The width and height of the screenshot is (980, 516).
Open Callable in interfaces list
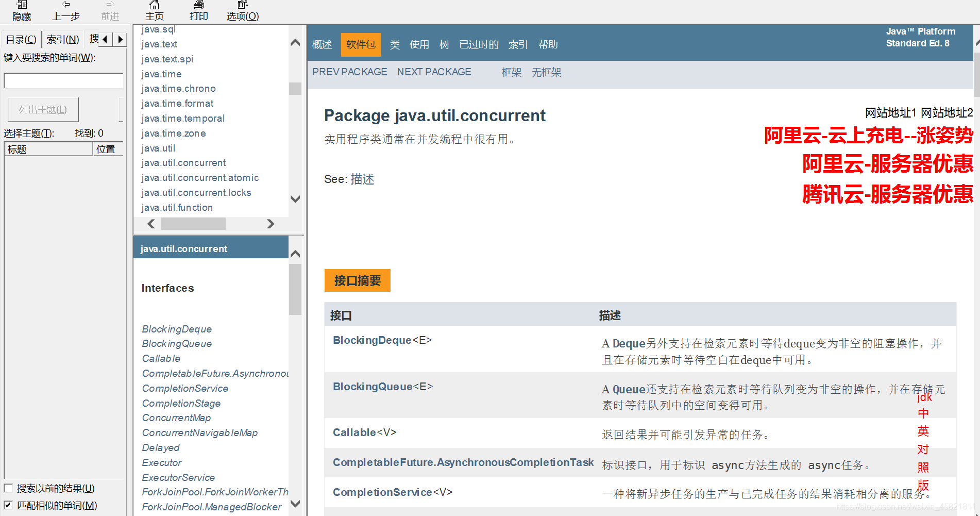click(161, 358)
